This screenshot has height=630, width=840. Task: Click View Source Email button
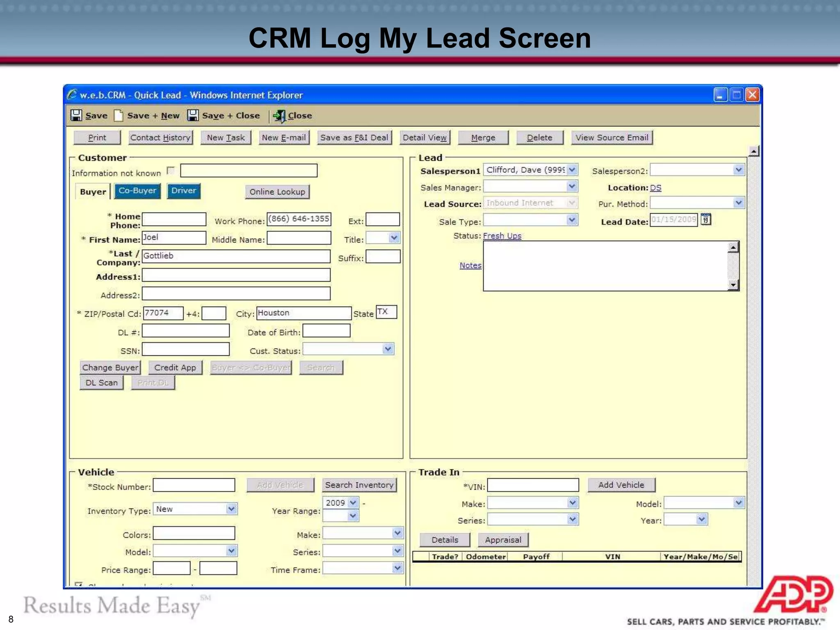click(612, 138)
